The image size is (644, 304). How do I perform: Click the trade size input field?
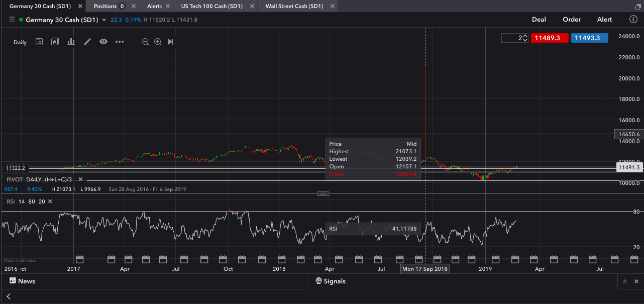[x=511, y=38]
